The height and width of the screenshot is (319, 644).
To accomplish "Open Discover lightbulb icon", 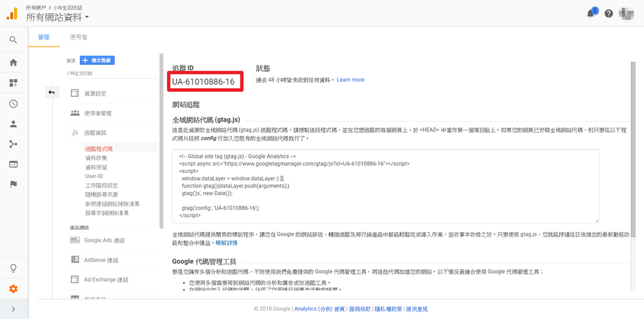I will tap(14, 269).
